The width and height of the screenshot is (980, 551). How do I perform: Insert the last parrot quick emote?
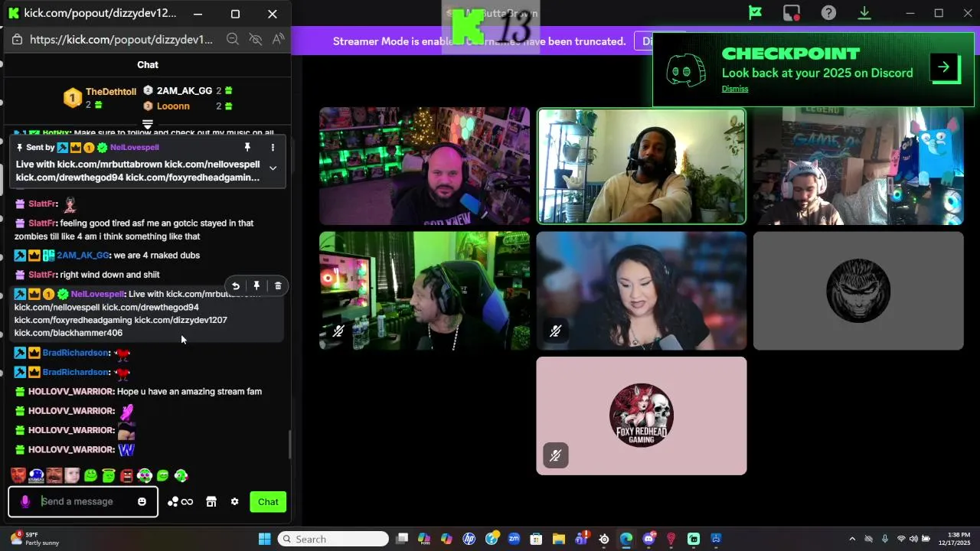[181, 476]
